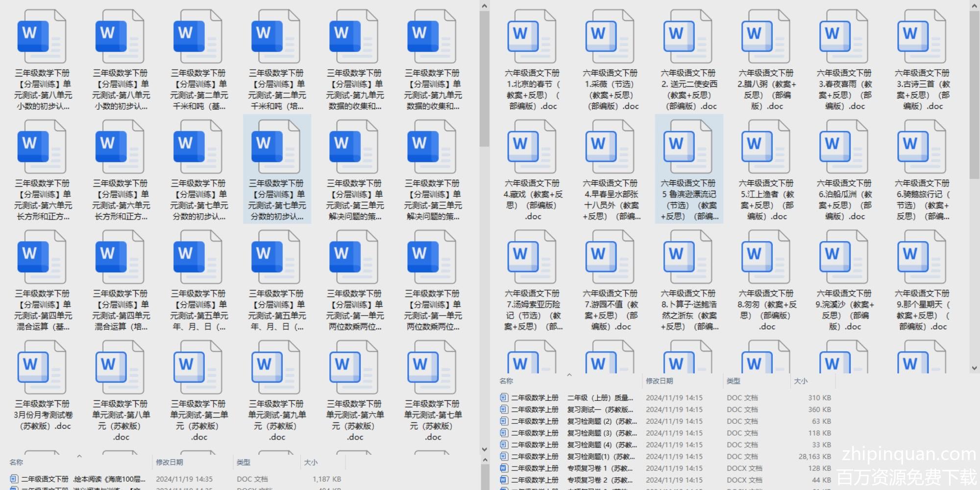Click the 六年级语文下册 4.藏戏 Word file icon
Image resolution: width=980 pixels, height=490 pixels.
[x=532, y=147]
